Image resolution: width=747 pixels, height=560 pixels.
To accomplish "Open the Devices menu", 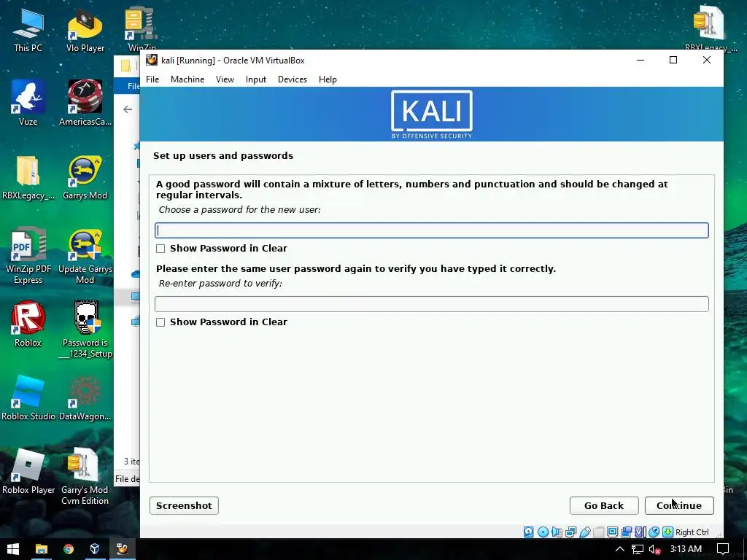I will tap(292, 79).
